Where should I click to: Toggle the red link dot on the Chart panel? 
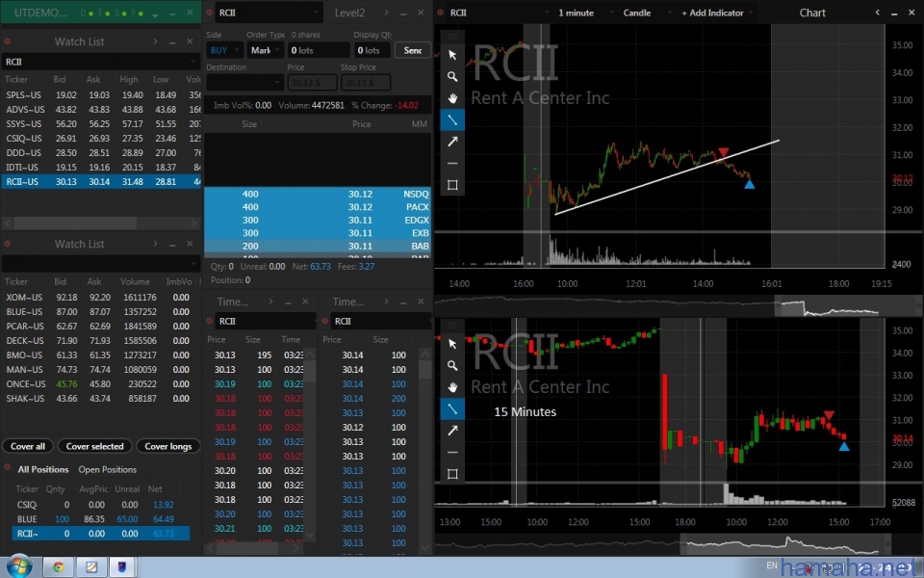(440, 13)
